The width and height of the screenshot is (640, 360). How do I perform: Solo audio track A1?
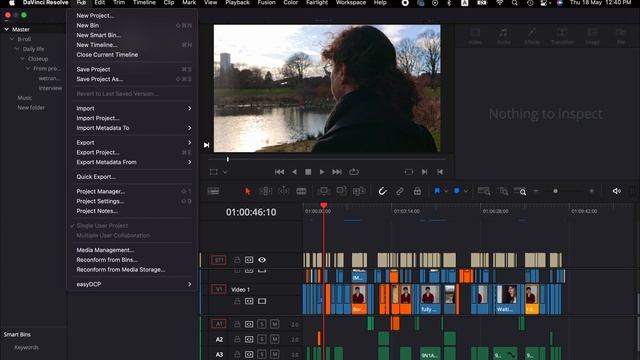(x=262, y=324)
